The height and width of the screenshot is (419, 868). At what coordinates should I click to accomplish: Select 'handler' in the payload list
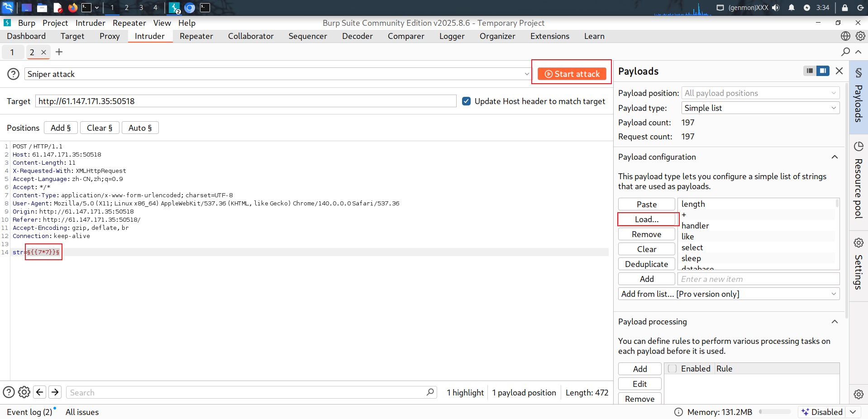click(695, 225)
